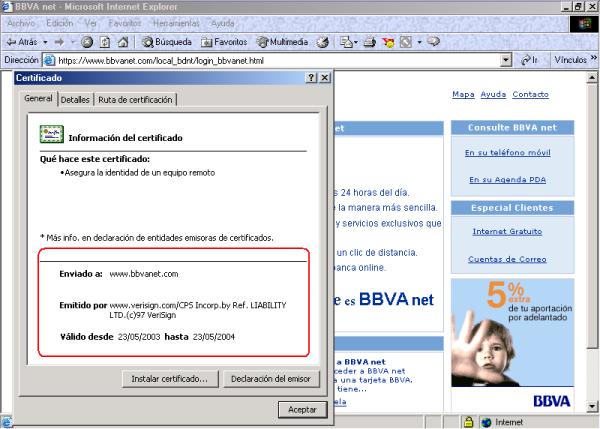600x429 pixels.
Task: Refresh the page with the reload icon
Action: click(105, 42)
